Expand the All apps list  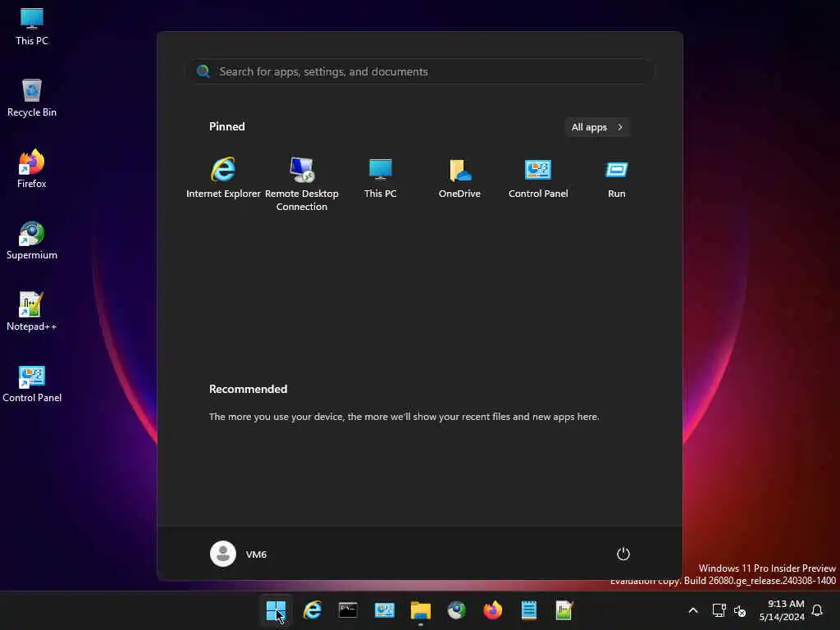click(597, 127)
